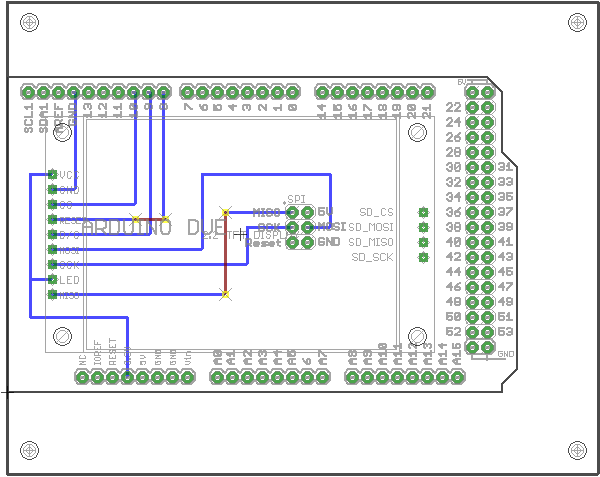This screenshot has height=477, width=600.
Task: Select the via at the right end of the short red trace
Action: [x=165, y=219]
